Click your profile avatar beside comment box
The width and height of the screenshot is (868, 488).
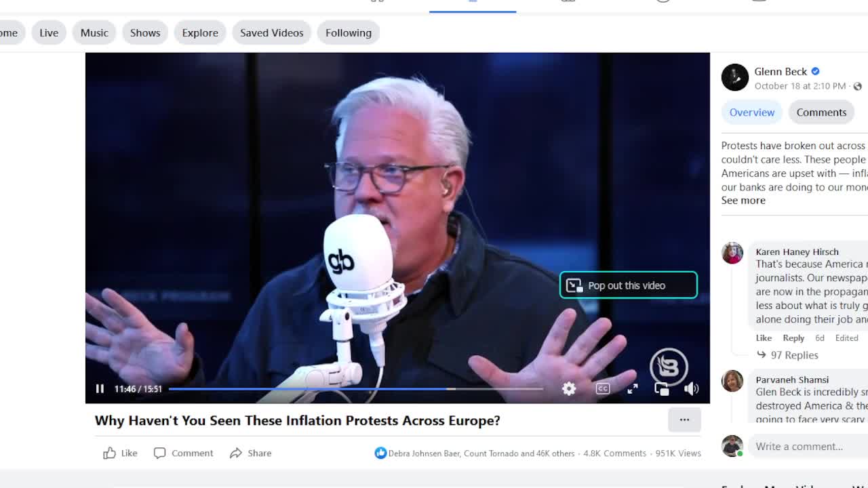coord(732,446)
